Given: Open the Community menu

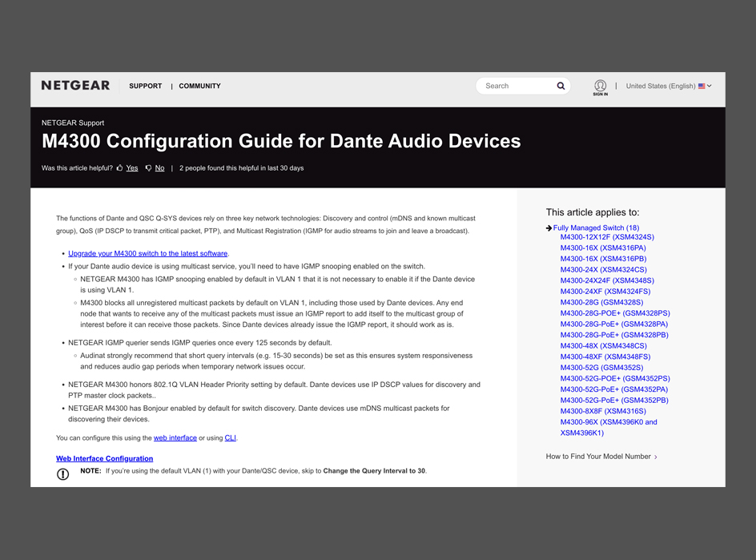Looking at the screenshot, I should (x=199, y=86).
